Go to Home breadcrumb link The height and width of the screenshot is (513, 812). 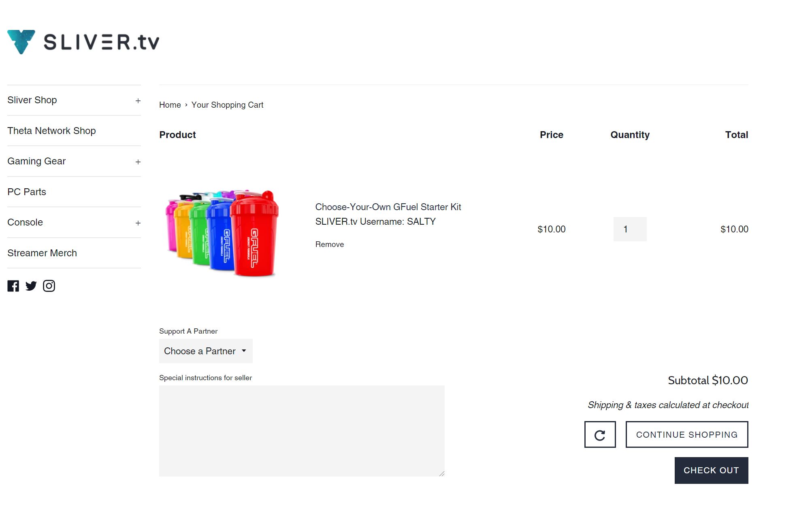tap(170, 105)
